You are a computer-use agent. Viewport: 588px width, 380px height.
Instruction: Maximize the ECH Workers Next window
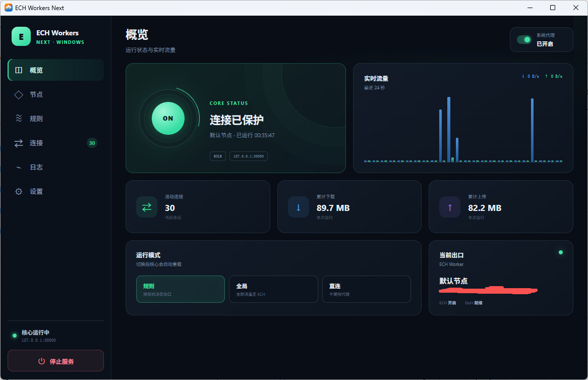click(x=553, y=8)
